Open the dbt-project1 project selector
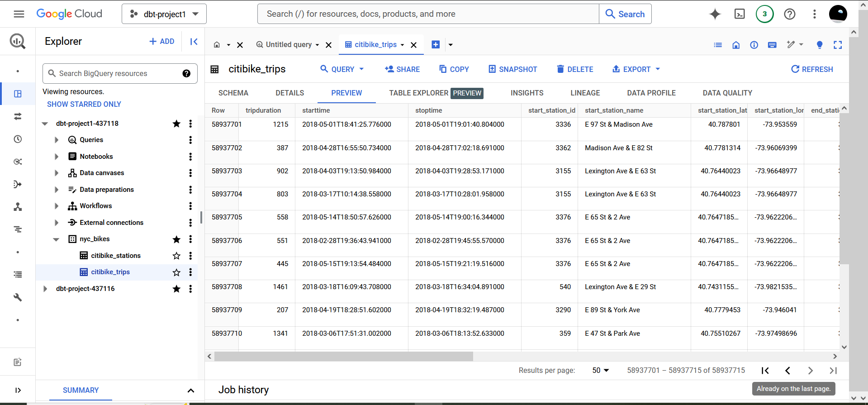The height and width of the screenshot is (405, 868). click(164, 14)
